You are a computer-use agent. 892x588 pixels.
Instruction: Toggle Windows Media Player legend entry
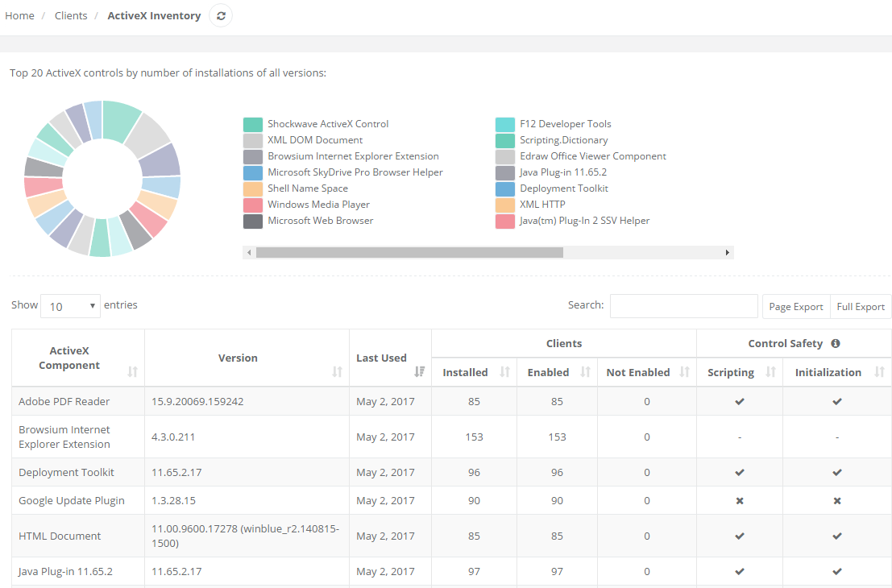pos(318,205)
